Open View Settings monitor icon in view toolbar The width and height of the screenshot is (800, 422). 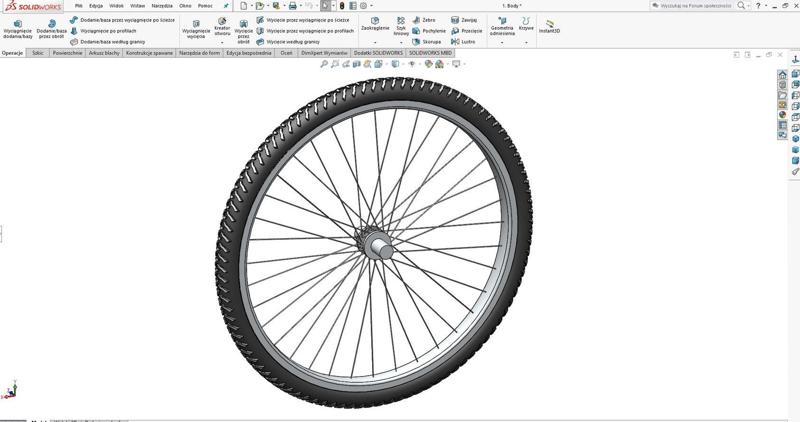click(x=456, y=64)
